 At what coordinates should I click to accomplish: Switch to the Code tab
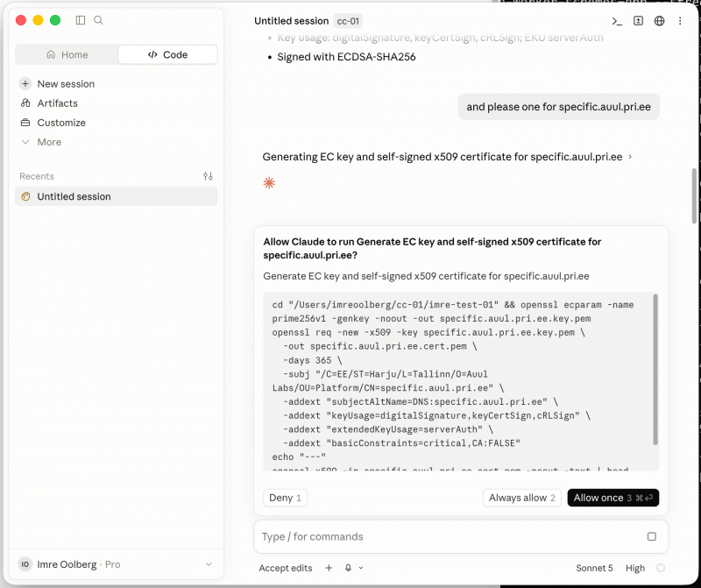(167, 54)
